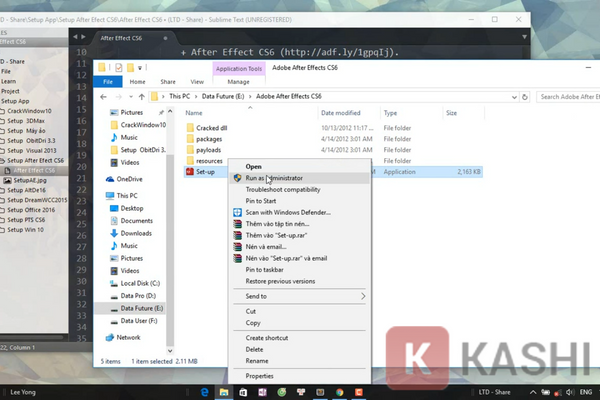600x400 pixels.
Task: Click the Explorer Back arrow
Action: [x=103, y=97]
